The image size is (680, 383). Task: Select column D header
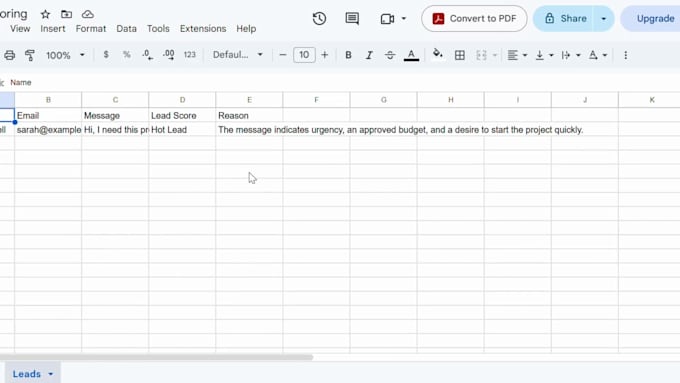coord(182,100)
